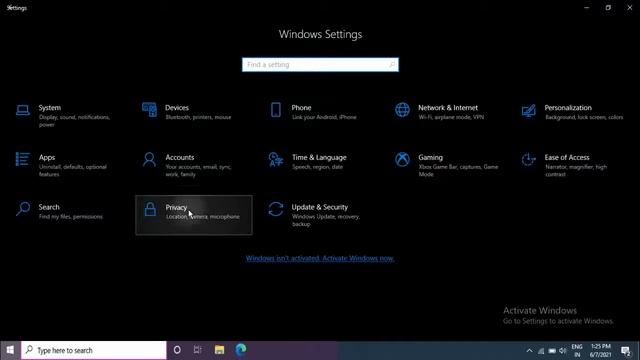The width and height of the screenshot is (640, 360).
Task: Click into the Find a setting field
Action: (320, 64)
